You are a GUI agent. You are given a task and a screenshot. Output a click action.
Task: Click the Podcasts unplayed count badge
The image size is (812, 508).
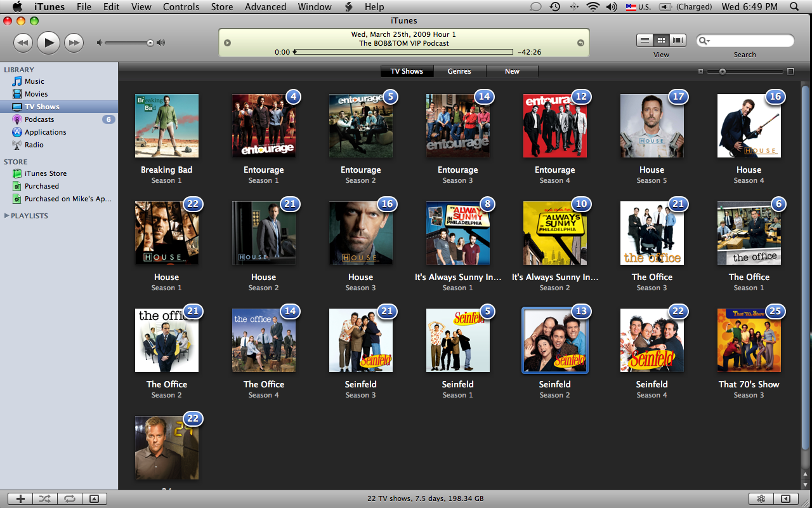pos(108,119)
